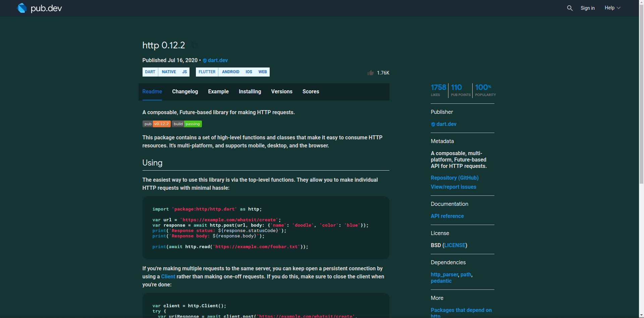Click the Client link in readme text
Viewport: 644px width, 318px height.
point(168,277)
